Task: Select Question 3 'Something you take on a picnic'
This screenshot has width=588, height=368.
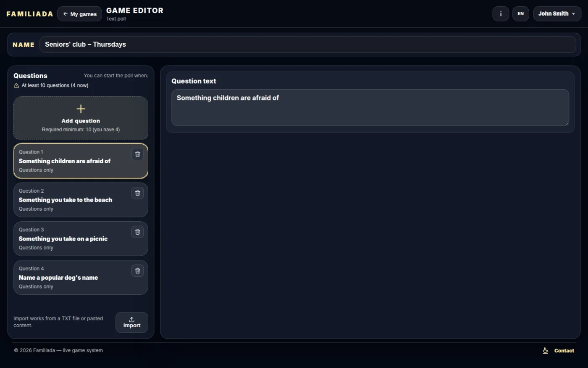Action: pyautogui.click(x=81, y=238)
